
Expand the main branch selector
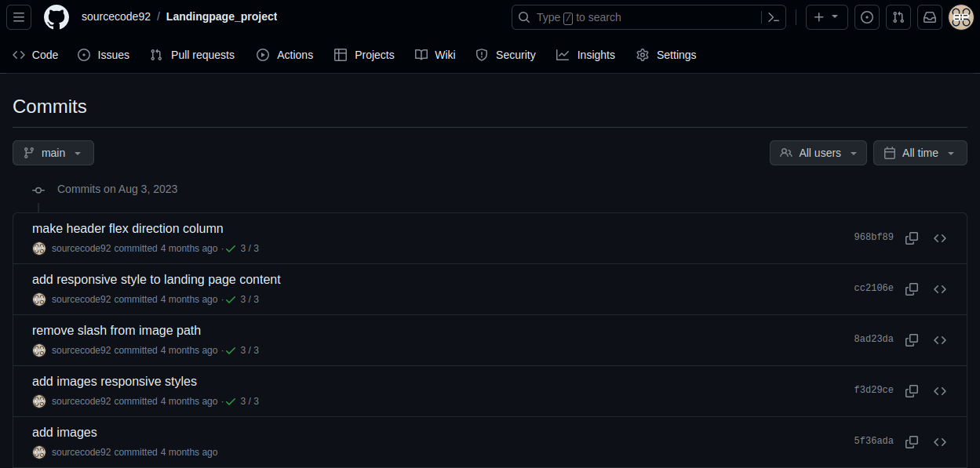click(53, 153)
